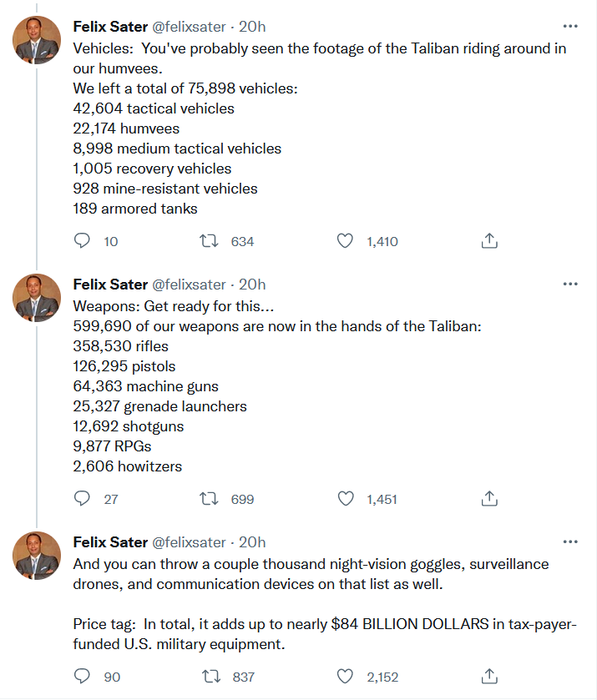The image size is (597, 700).
Task: Open Felix Sater's profile from the Vehicles tweet
Action: click(110, 27)
